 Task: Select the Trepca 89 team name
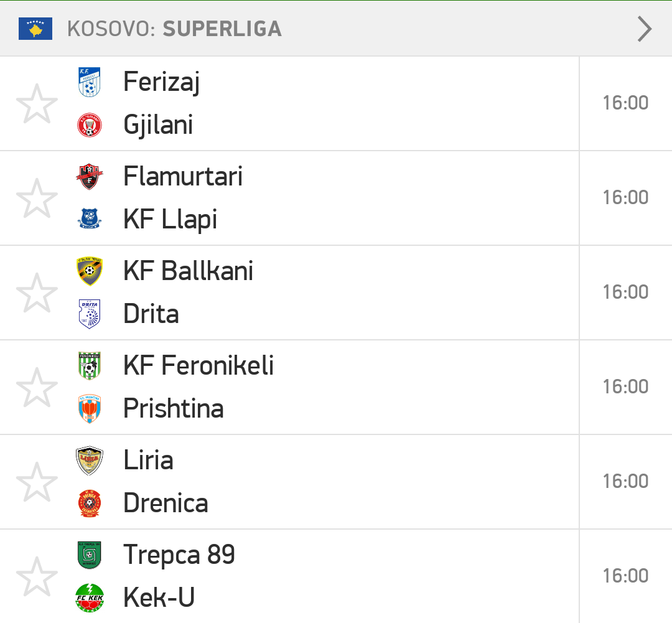coord(179,555)
